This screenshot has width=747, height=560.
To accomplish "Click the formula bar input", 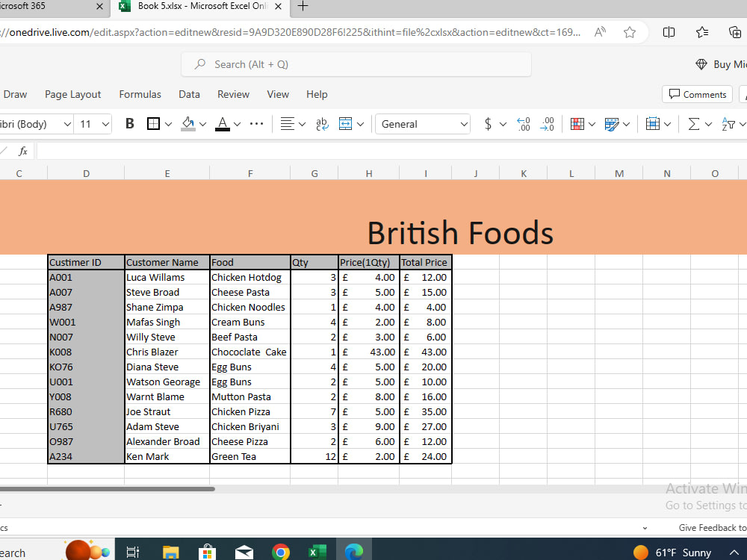I will pos(391,152).
